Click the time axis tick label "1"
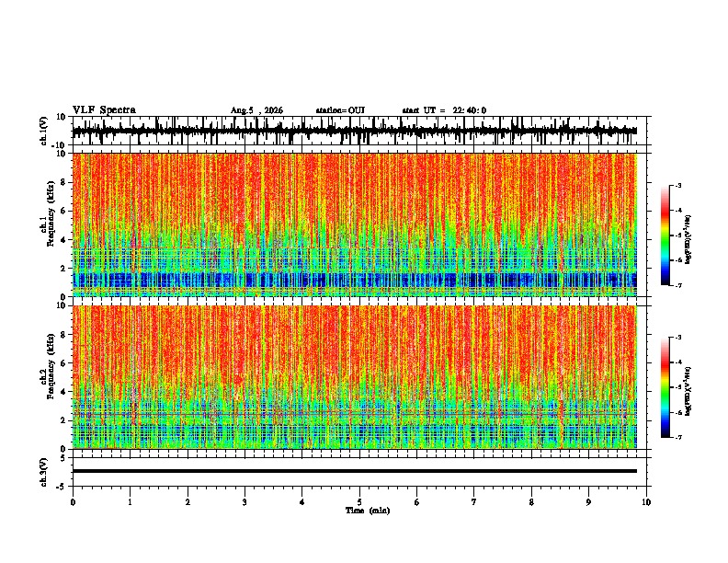728x563 pixels. coord(130,502)
